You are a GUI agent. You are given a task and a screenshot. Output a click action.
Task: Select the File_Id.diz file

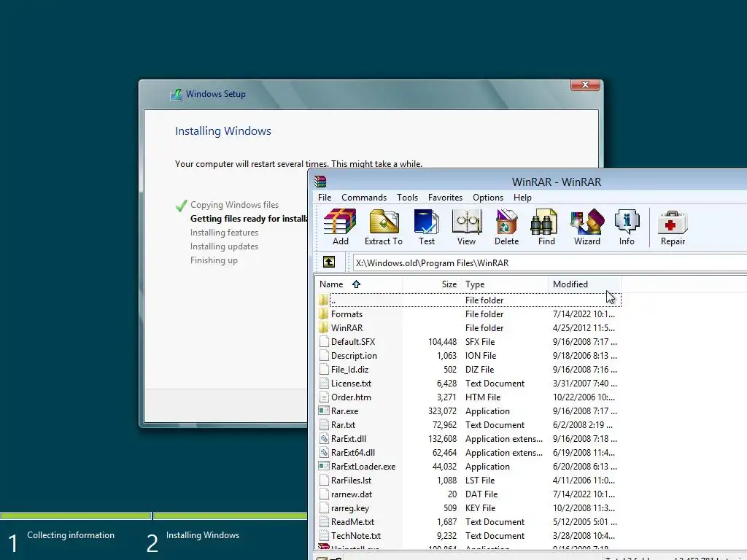click(x=349, y=369)
